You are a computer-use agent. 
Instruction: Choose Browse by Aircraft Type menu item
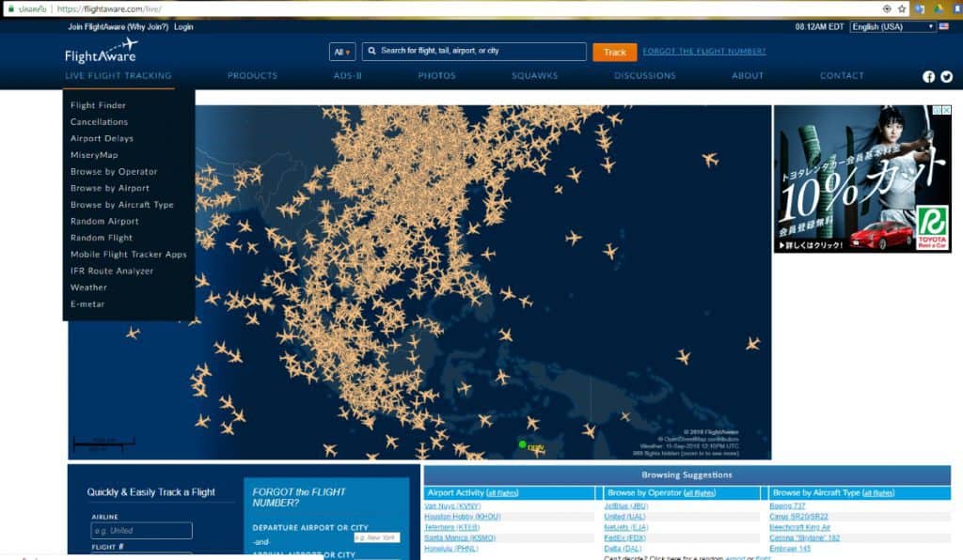click(x=121, y=205)
